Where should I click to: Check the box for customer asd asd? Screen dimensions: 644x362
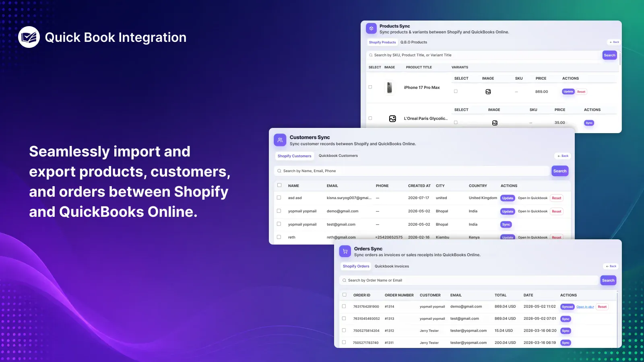(x=279, y=197)
